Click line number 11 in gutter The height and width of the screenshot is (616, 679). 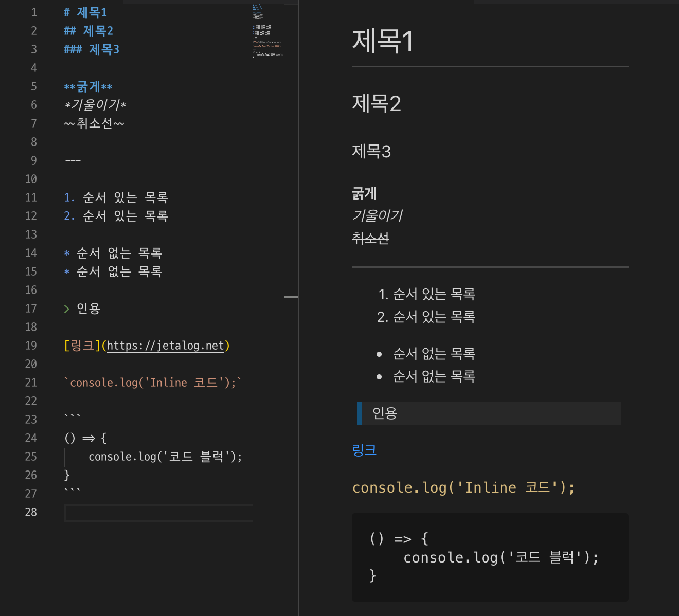point(31,197)
